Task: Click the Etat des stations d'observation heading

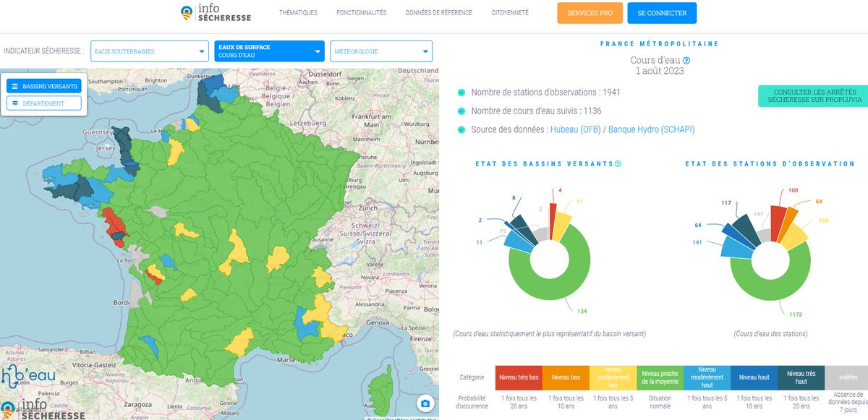Action: tap(770, 164)
